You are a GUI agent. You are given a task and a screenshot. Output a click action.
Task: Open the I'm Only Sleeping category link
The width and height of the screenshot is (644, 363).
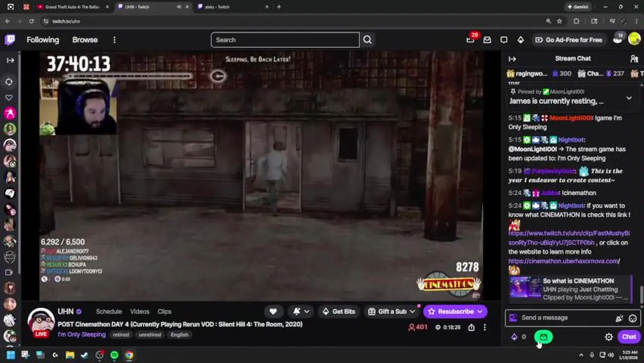[82, 335]
